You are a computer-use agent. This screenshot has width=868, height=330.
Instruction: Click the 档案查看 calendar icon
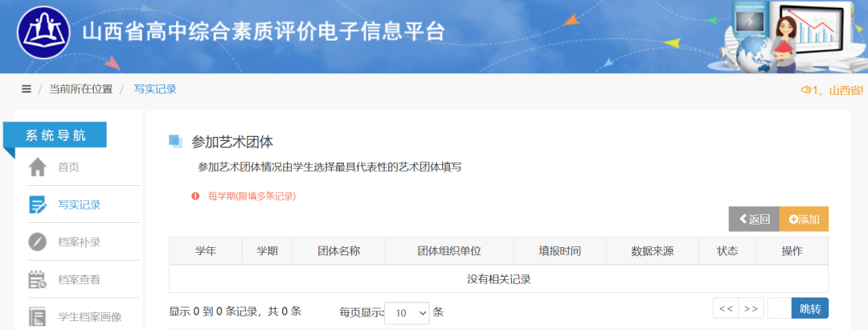38,280
